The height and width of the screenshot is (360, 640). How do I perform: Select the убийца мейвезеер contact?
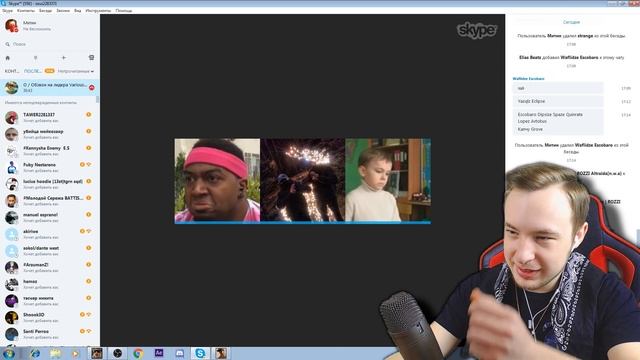49,134
